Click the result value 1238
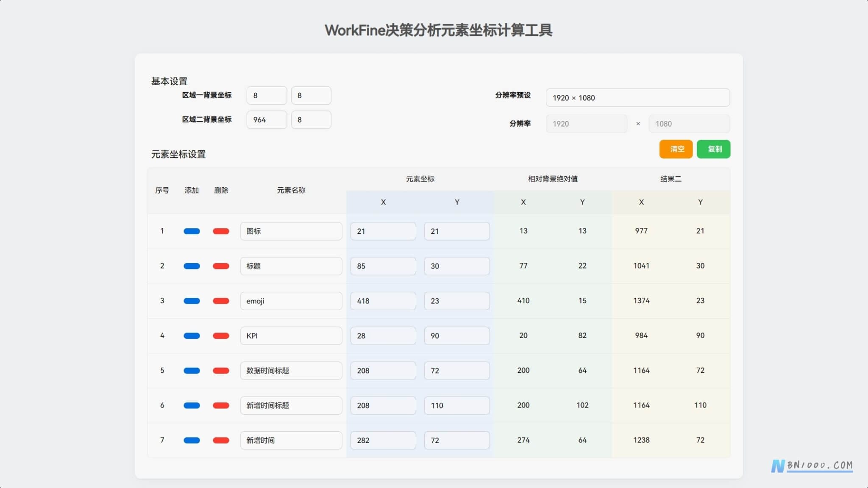Screen dimensions: 868x488 [641, 440]
